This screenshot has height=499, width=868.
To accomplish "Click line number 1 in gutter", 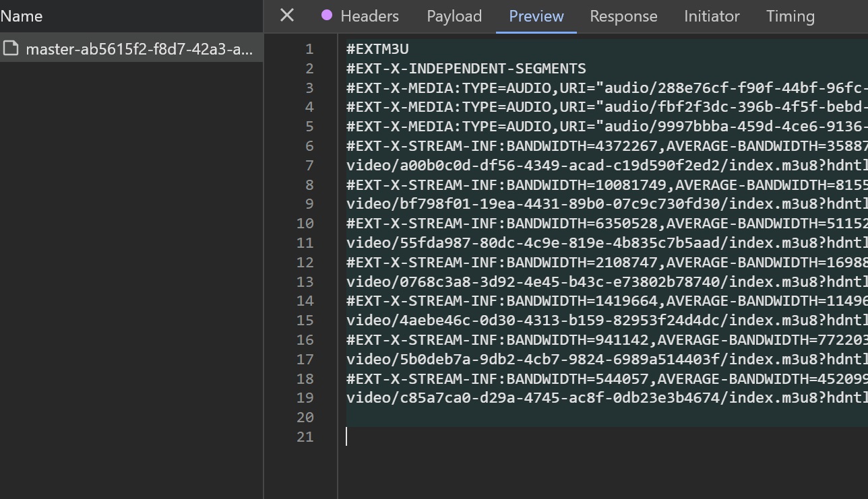I will (309, 49).
